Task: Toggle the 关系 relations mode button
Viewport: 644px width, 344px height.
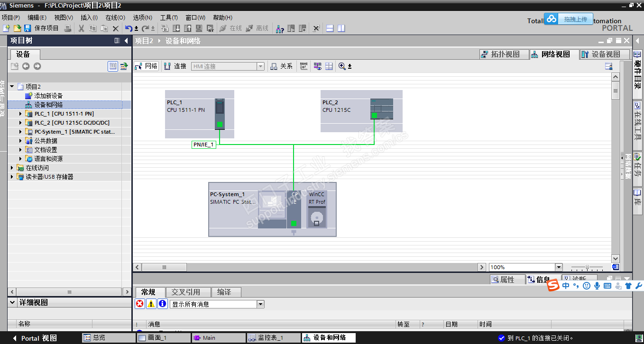Action: [282, 66]
